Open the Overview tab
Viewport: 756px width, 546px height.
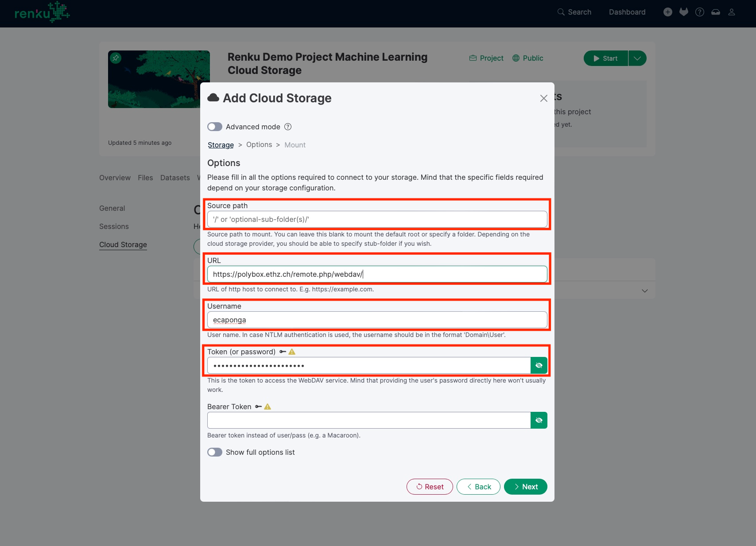coord(115,178)
